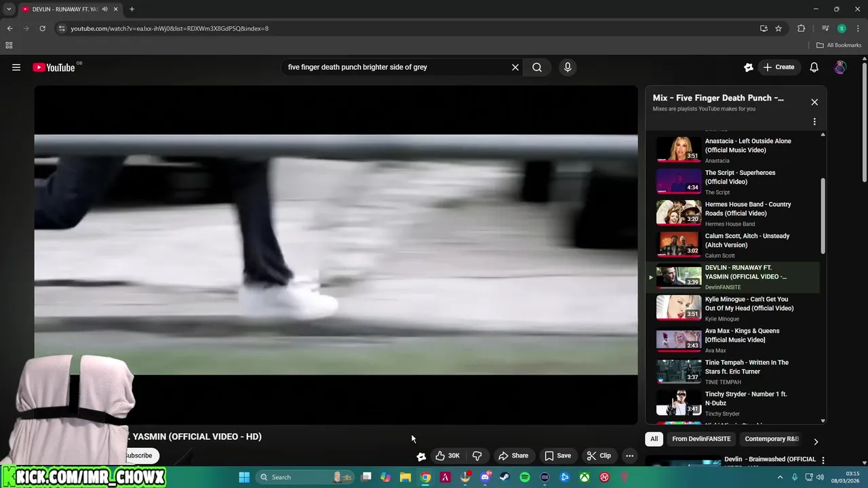Open Steam from the taskbar
The image size is (868, 488).
click(505, 477)
